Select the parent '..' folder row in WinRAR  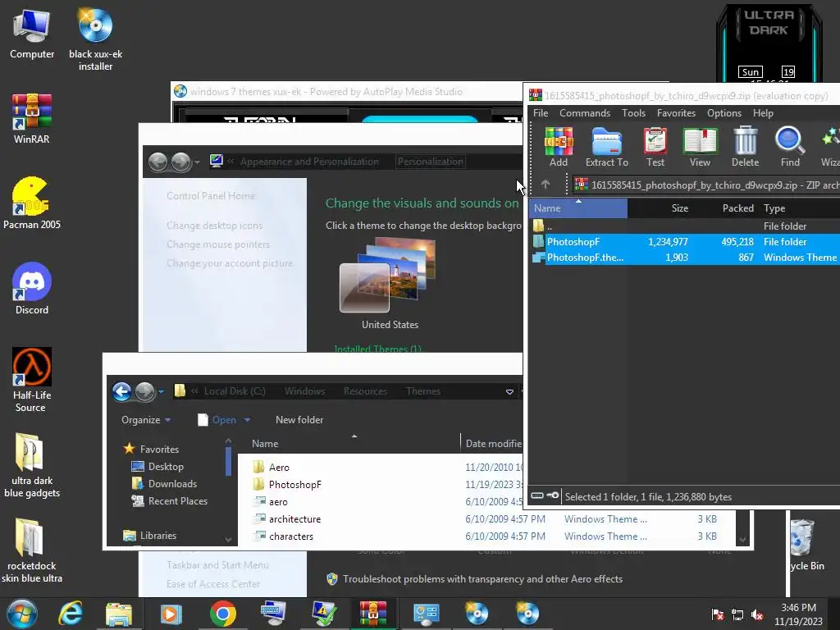point(686,226)
